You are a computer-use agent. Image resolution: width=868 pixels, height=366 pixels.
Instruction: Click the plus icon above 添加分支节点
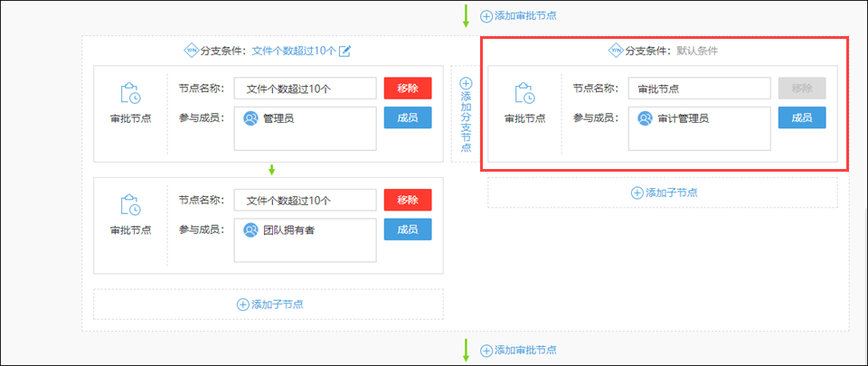click(x=467, y=83)
